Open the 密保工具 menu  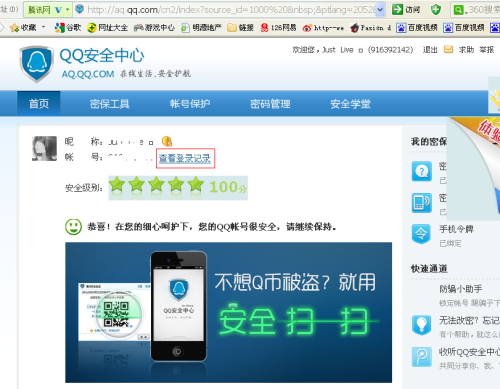click(x=110, y=104)
